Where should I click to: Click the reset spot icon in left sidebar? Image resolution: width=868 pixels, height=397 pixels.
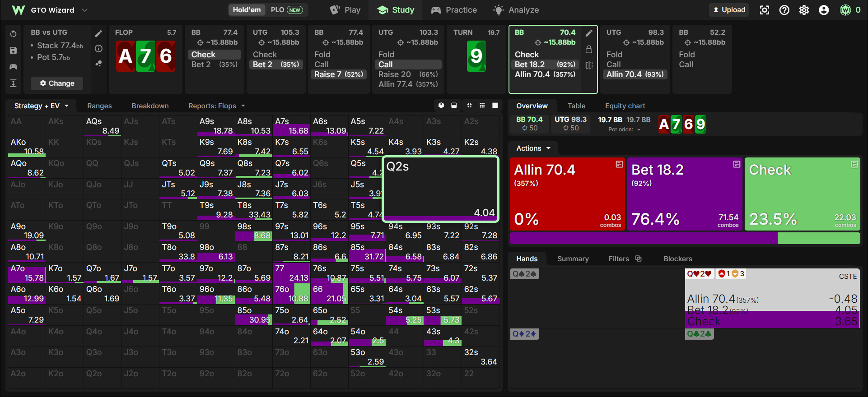point(14,34)
